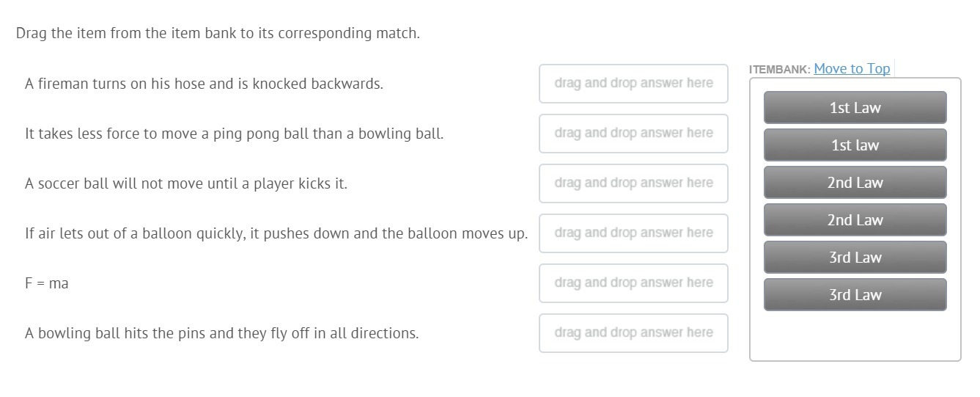
Task: Choose the upper '3rd Law' item bank button
Action: (x=855, y=258)
